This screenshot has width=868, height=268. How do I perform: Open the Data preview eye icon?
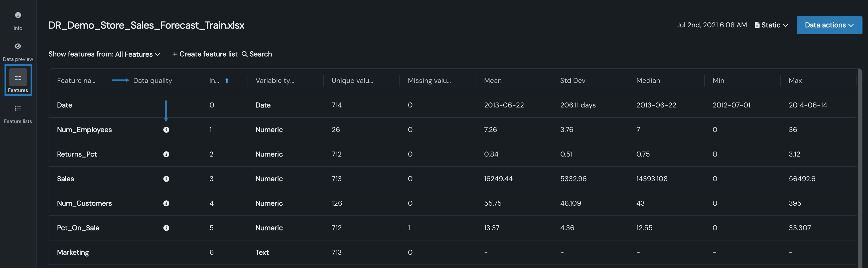tap(18, 46)
